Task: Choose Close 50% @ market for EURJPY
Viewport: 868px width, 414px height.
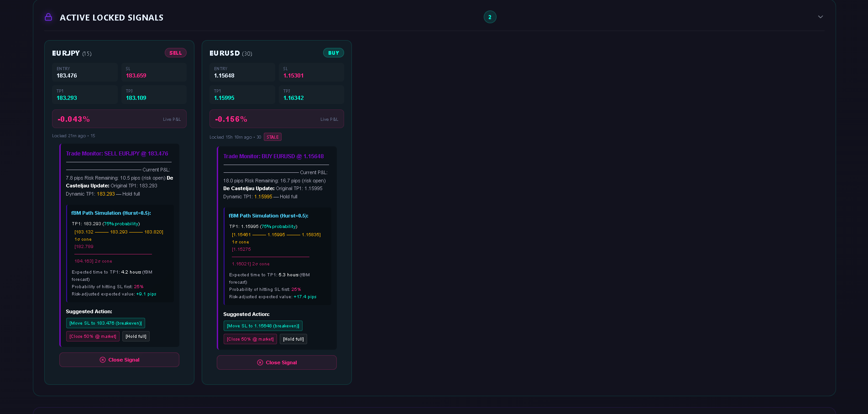Action: 93,336
